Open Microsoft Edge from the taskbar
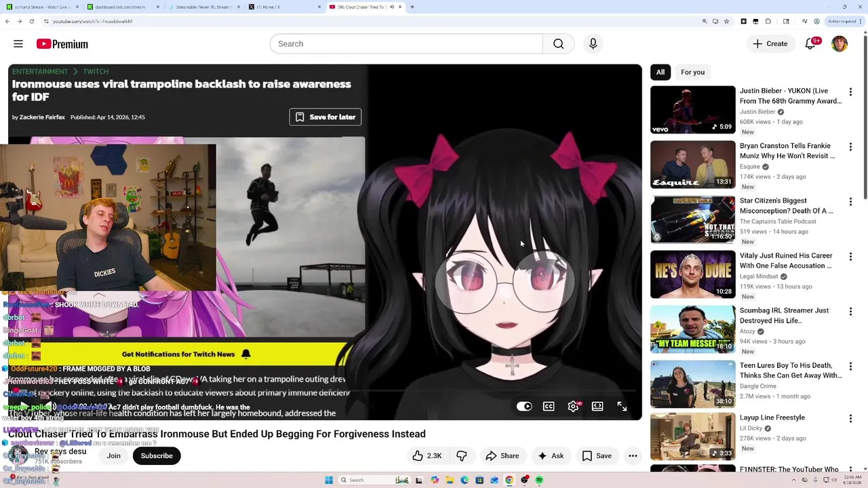The image size is (868, 488). [x=465, y=480]
